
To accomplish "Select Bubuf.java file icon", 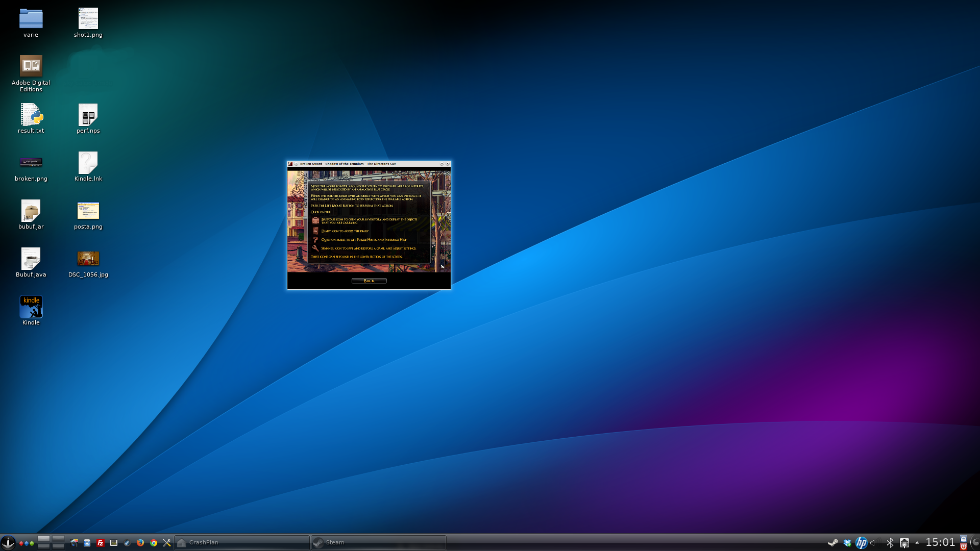I will coord(31,263).
